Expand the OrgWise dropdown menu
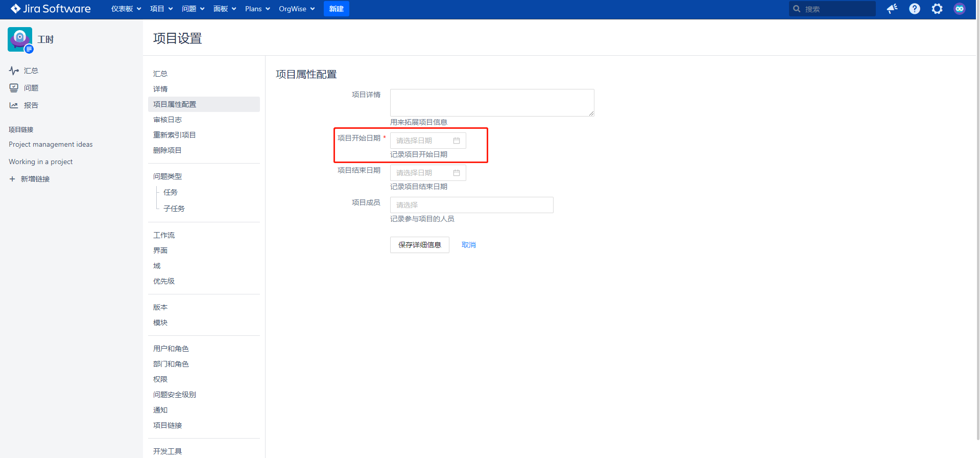 (297, 9)
